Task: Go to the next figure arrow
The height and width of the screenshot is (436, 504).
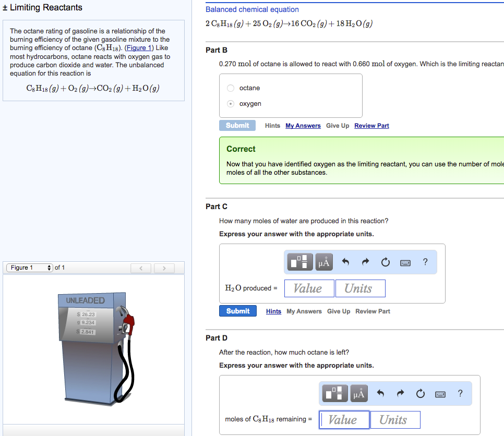Action: 164,268
